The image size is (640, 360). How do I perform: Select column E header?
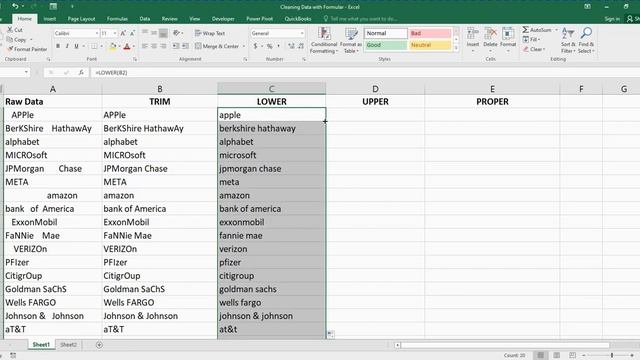492,89
